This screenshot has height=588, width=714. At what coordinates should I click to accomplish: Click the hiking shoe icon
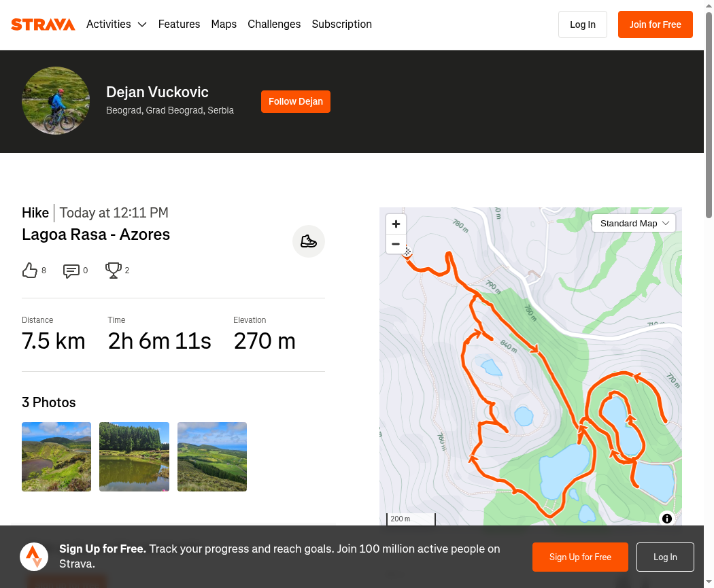[x=309, y=241]
